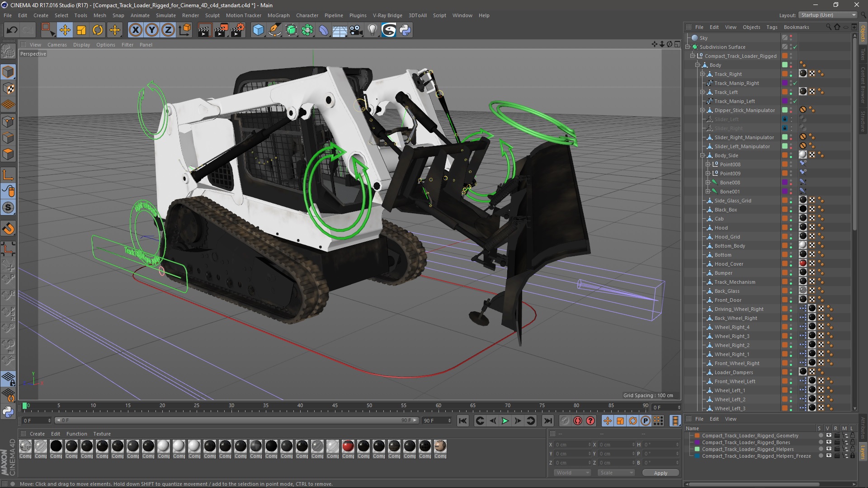Click the Play Forwards button
Viewport: 868px width, 488px height.
(x=505, y=421)
